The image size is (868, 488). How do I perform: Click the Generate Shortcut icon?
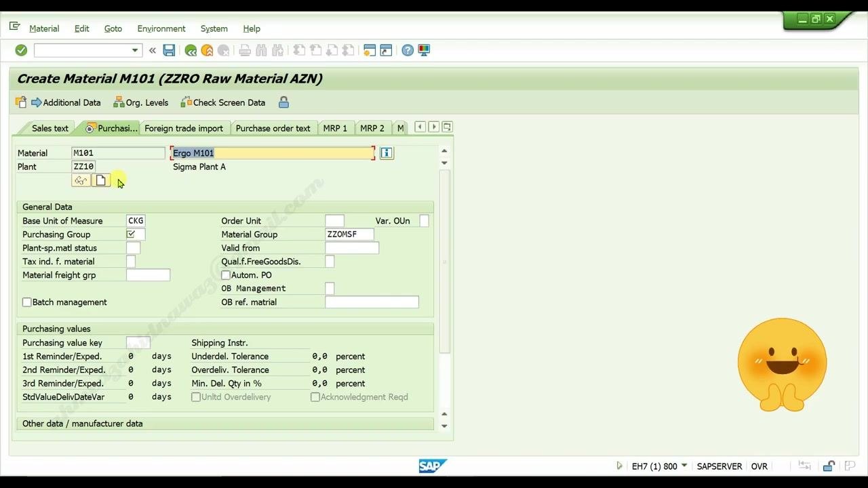tap(386, 50)
